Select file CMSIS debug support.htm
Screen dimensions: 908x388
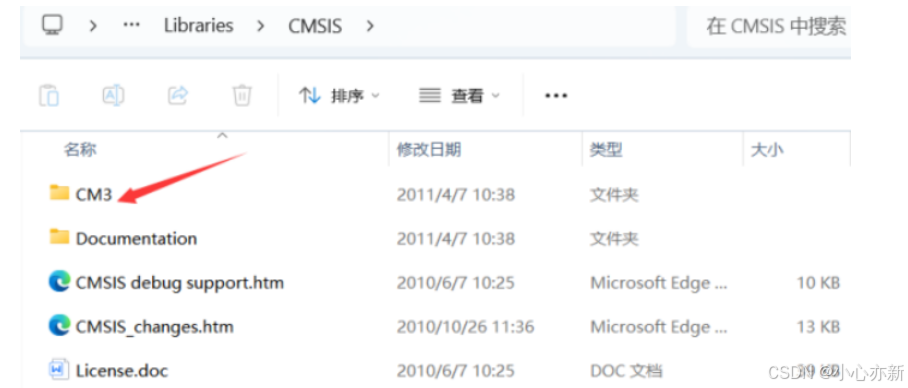(180, 283)
